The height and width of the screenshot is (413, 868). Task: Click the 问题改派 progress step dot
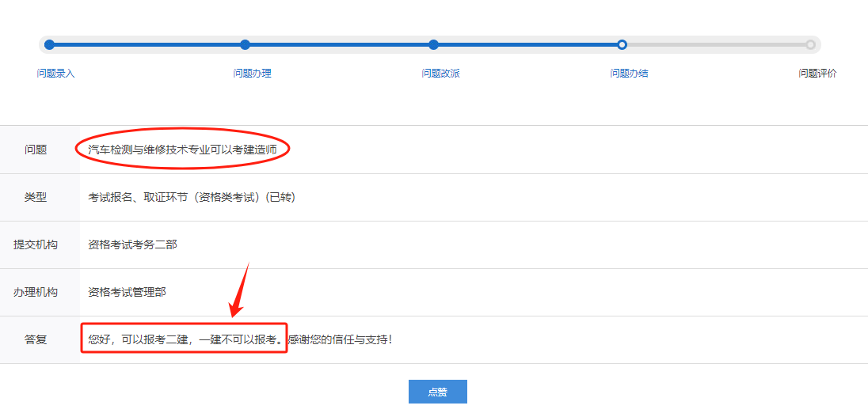(433, 45)
